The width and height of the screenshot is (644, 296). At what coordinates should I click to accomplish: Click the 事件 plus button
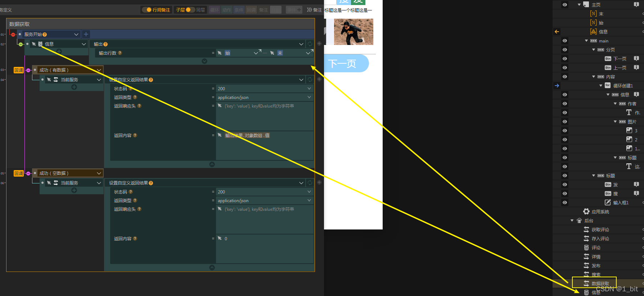coord(294,10)
